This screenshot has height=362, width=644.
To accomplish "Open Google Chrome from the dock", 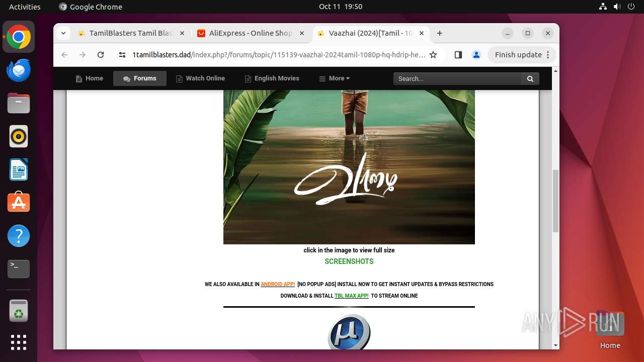I will [19, 37].
